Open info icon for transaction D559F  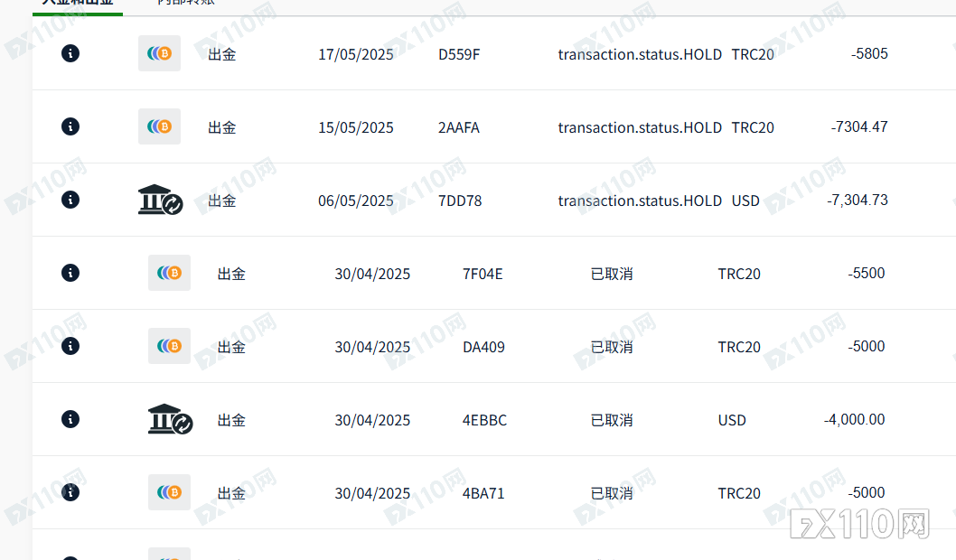[70, 53]
